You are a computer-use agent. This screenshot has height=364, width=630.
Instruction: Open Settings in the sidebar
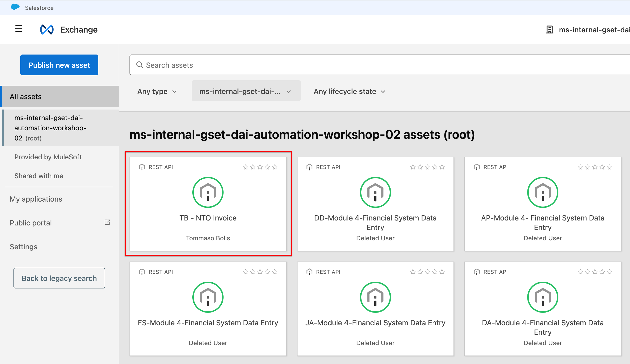click(23, 247)
